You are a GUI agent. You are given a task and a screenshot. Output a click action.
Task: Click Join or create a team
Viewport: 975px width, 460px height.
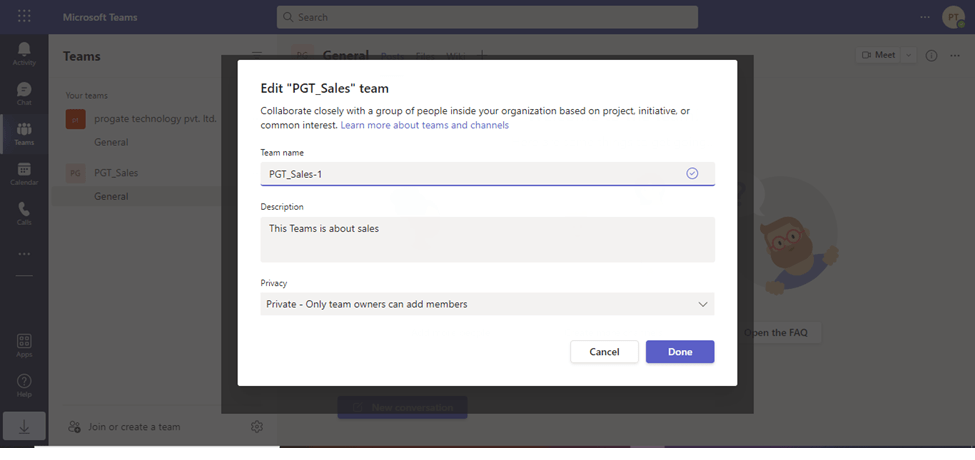point(134,427)
